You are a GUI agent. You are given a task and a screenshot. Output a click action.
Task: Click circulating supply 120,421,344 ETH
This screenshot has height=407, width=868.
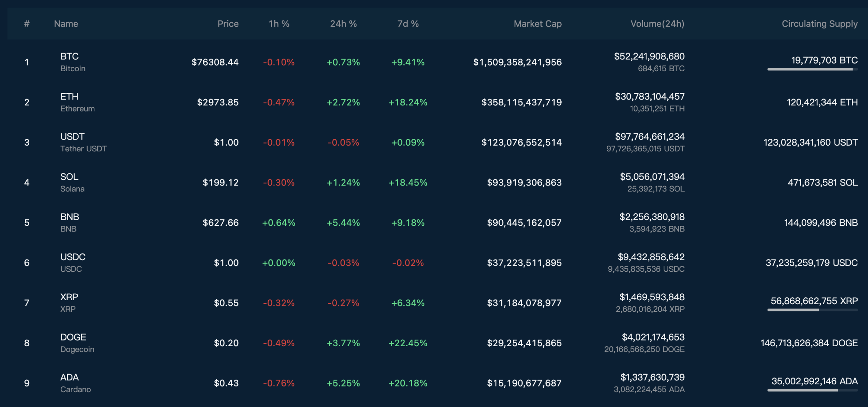coord(822,102)
